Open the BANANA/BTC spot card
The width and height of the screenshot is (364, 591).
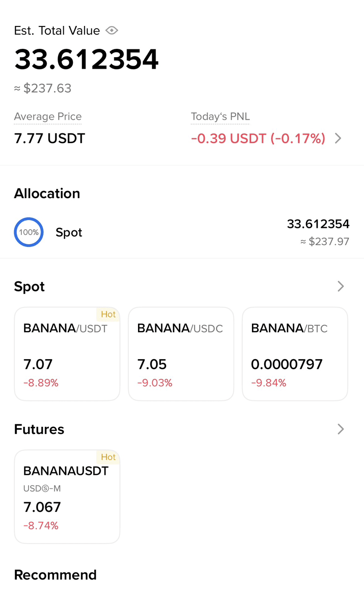click(x=295, y=354)
